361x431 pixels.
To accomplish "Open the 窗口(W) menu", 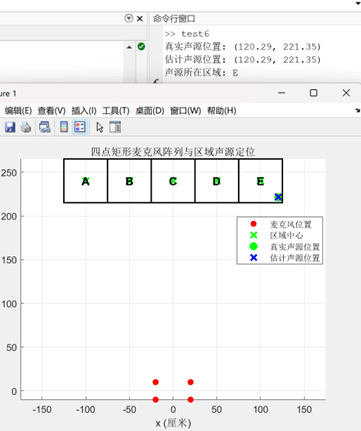I will (x=185, y=111).
